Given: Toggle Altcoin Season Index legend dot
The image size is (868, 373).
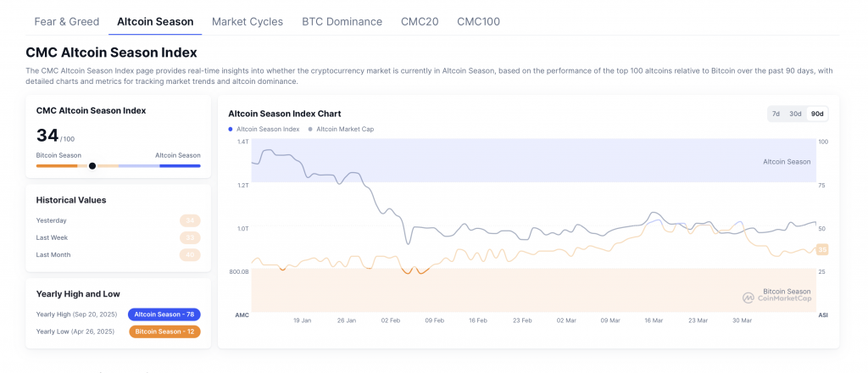Looking at the screenshot, I should [231, 129].
